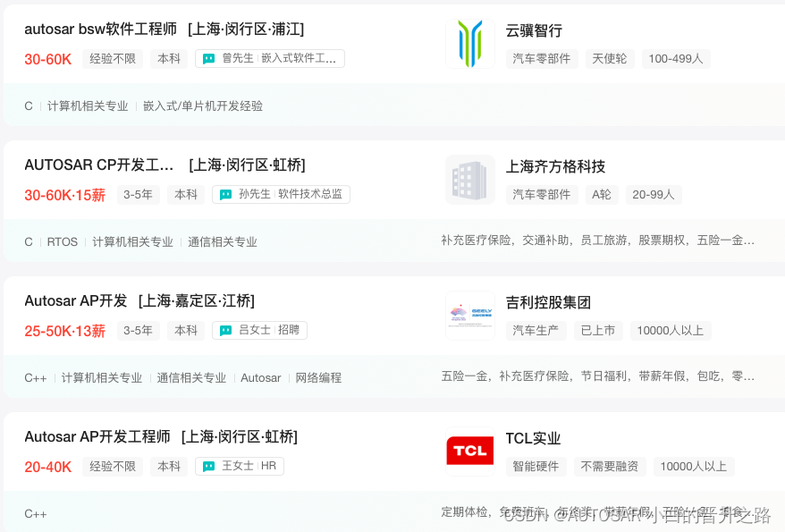This screenshot has width=785, height=532.
Task: Click the Autosar skill tag
Action: pos(261,378)
